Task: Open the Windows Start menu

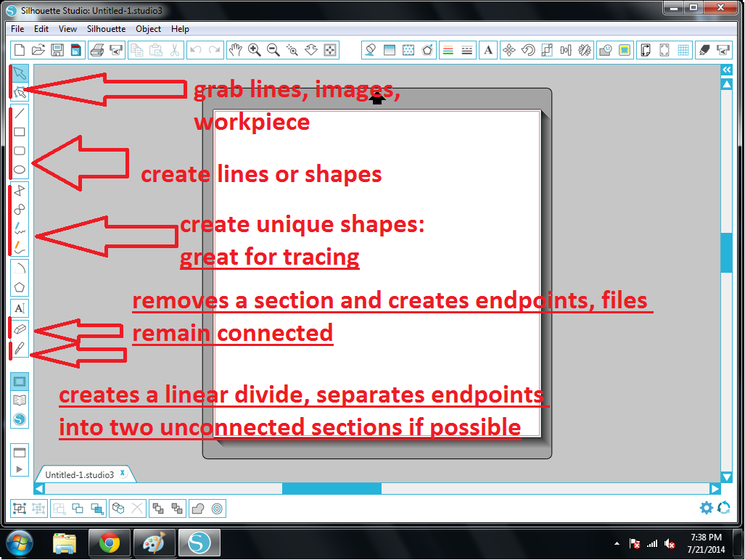Action: coord(19,543)
